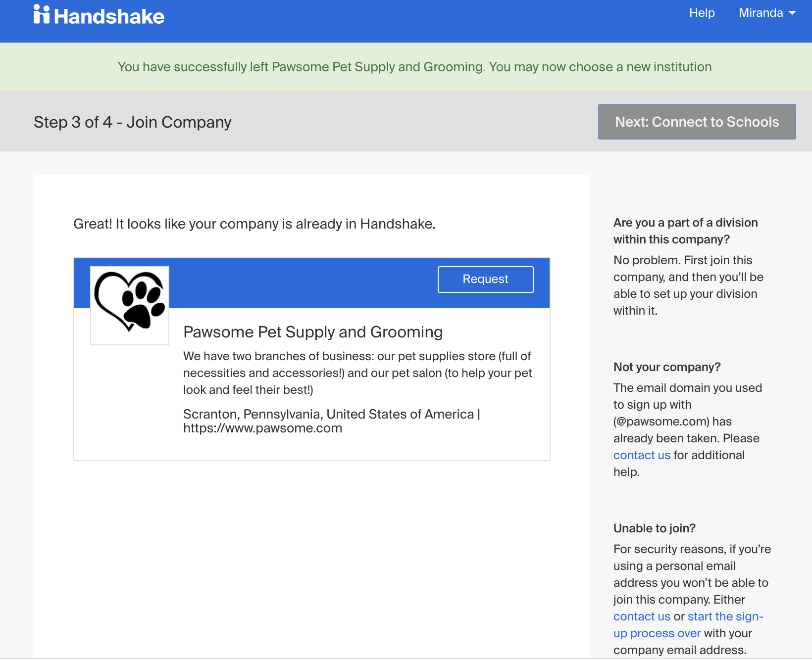Click the blue company card header band
Image resolution: width=812 pixels, height=661 pixels.
pyautogui.click(x=312, y=283)
